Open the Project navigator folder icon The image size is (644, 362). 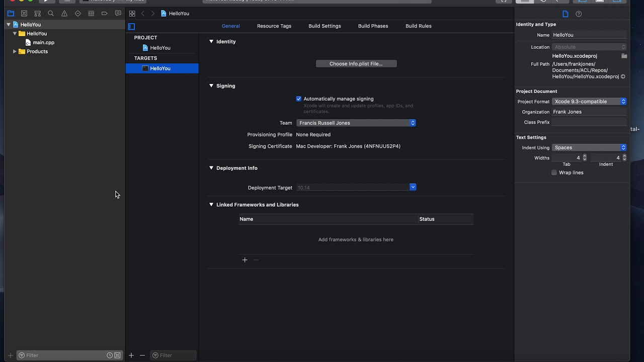11,14
